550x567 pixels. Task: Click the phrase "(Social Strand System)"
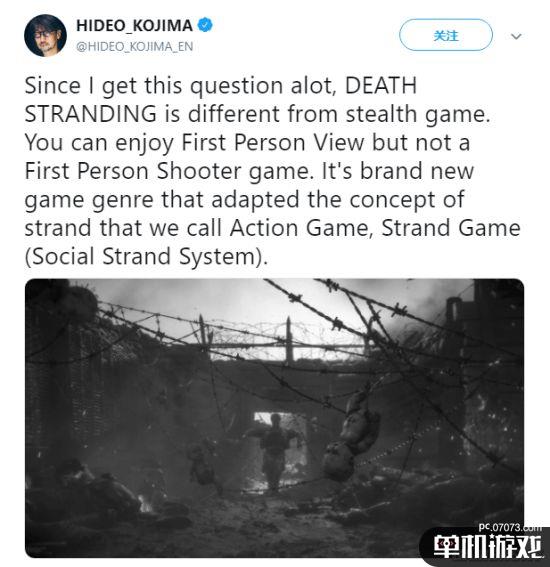click(x=146, y=257)
